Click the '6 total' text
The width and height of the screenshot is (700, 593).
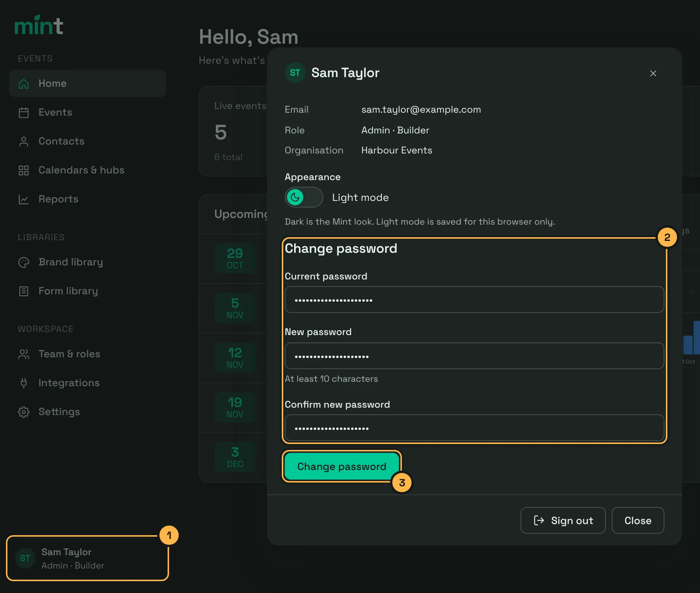228,157
